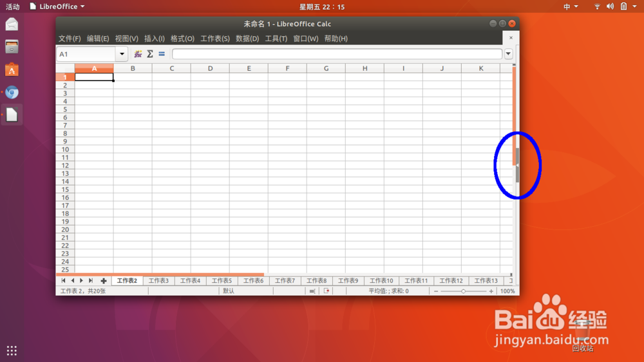Click horizontal scrollbar thumb above sheet tabs
Screen dimensions: 644x362
pos(160,274)
